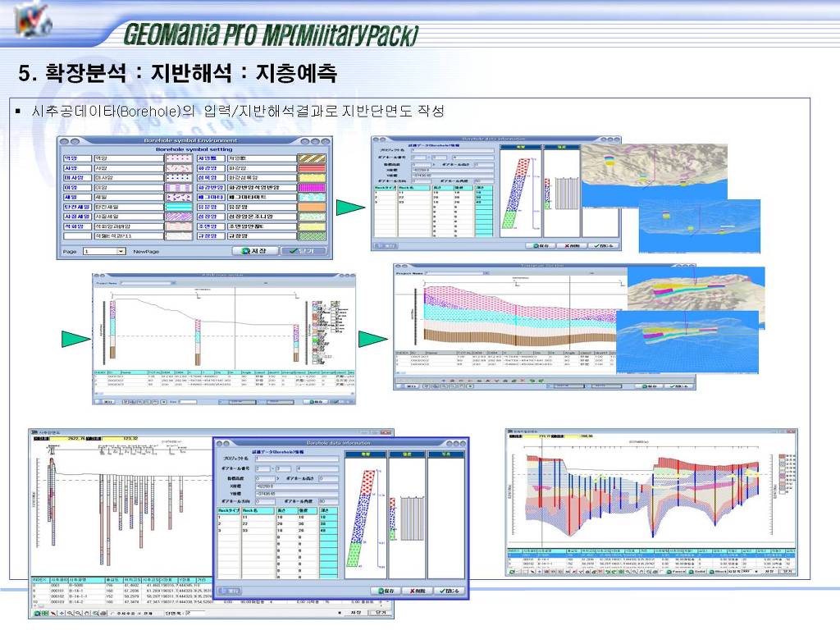840x630 pixels.
Task: Click Block button in bottom-right section window
Action: (x=719, y=572)
